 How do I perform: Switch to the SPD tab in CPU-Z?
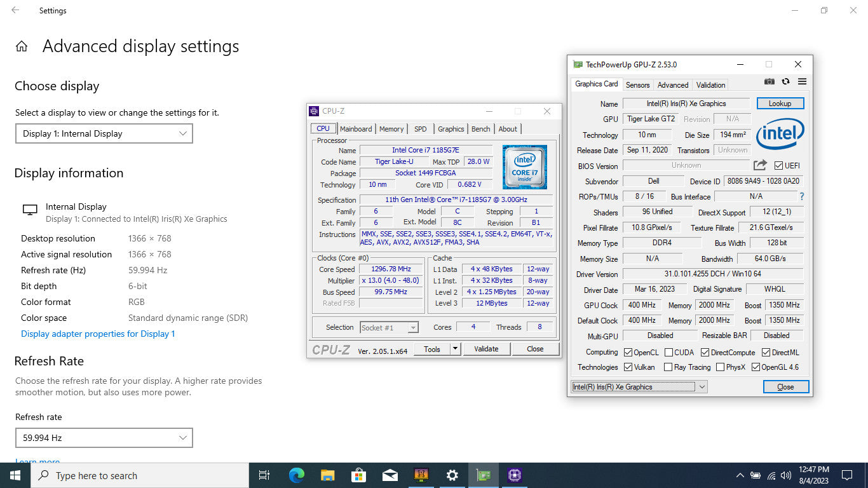click(x=421, y=128)
